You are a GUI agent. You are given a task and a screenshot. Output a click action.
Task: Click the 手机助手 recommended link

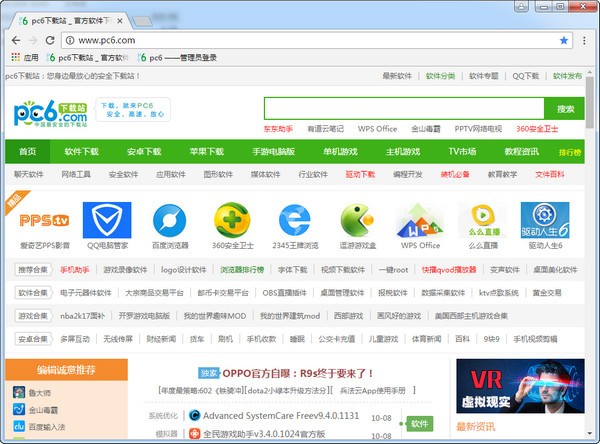(x=75, y=270)
